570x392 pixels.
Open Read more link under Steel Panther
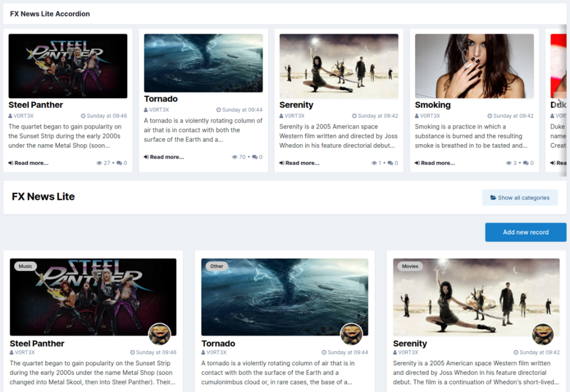[28, 163]
